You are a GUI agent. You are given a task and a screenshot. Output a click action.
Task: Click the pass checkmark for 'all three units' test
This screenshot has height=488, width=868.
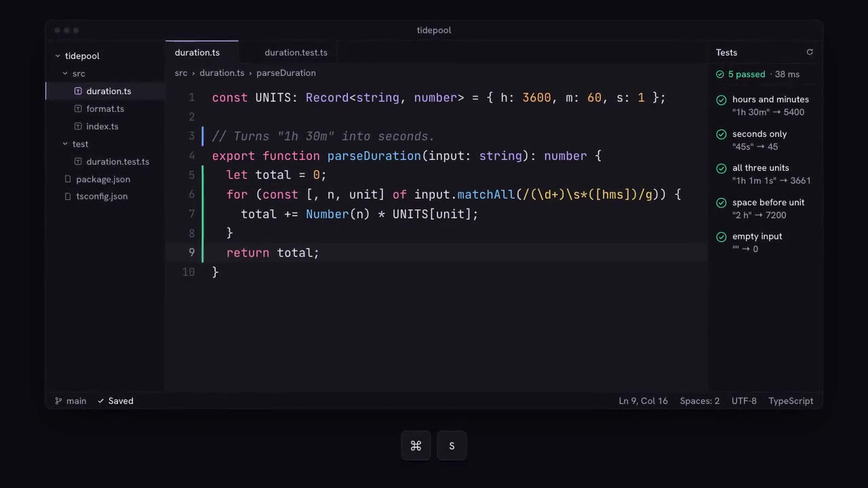click(721, 168)
